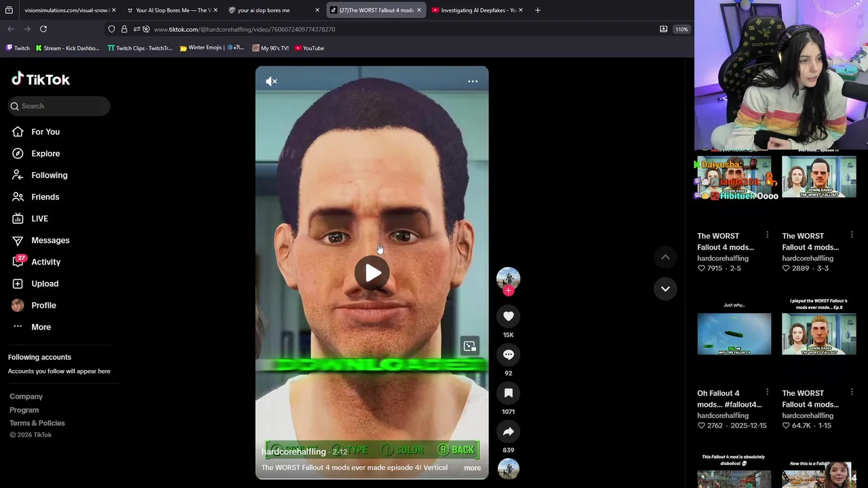Viewport: 868px width, 488px height.
Task: Open the Friends page
Action: click(x=45, y=197)
